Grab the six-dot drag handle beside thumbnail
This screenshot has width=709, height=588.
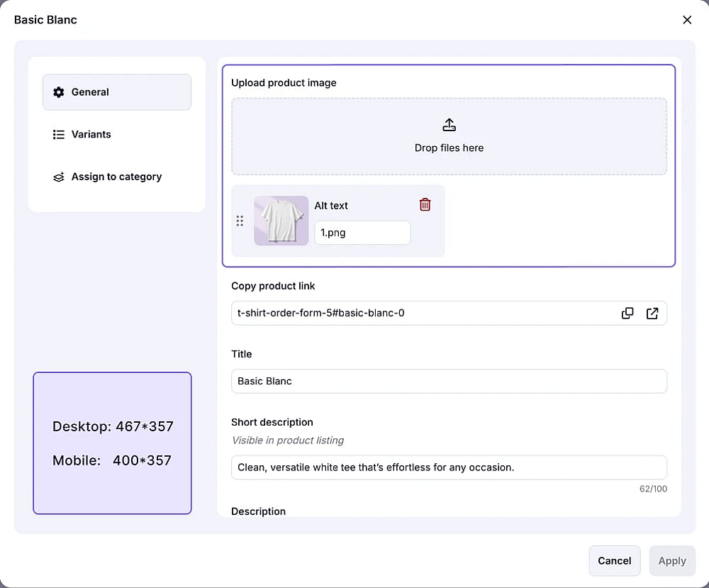click(x=240, y=221)
